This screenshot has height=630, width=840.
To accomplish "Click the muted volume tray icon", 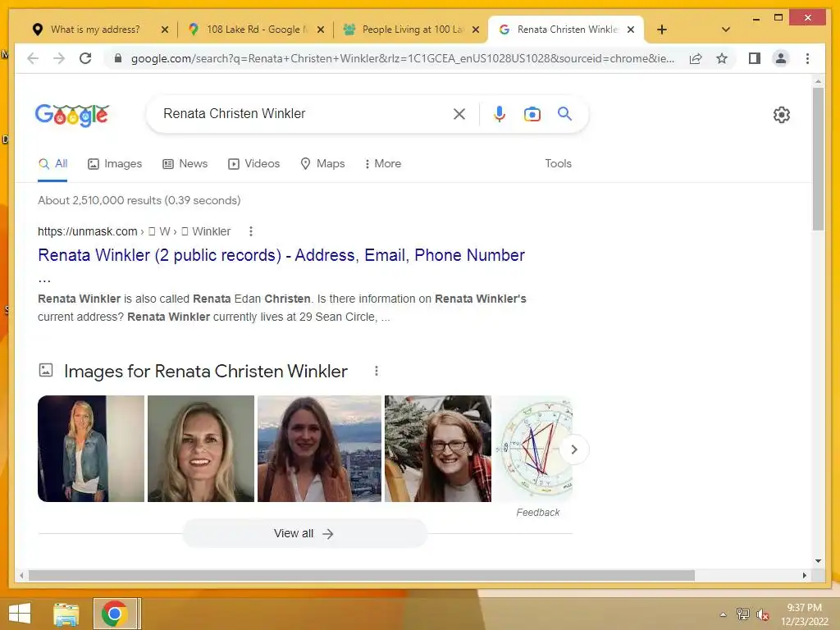I will click(x=763, y=614).
